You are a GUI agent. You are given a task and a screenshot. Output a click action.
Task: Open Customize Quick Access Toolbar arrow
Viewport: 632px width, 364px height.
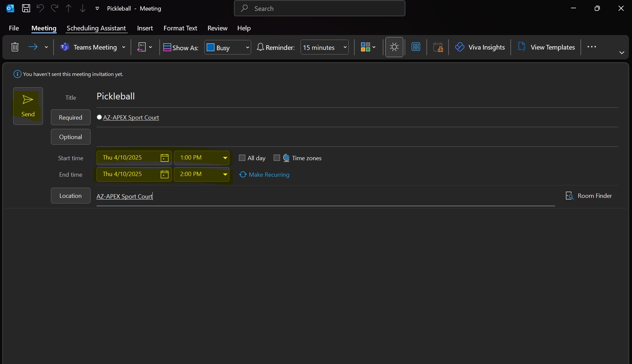(x=97, y=9)
